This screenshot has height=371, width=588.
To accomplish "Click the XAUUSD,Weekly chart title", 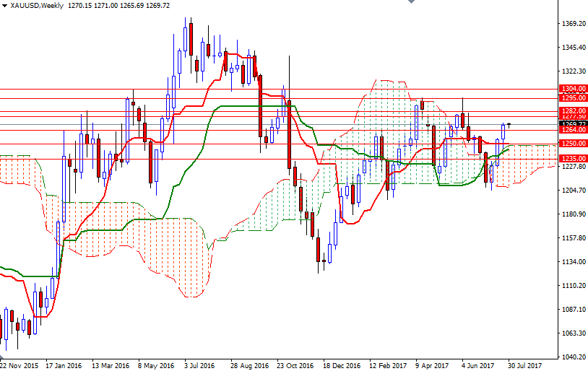I will 37,6.
